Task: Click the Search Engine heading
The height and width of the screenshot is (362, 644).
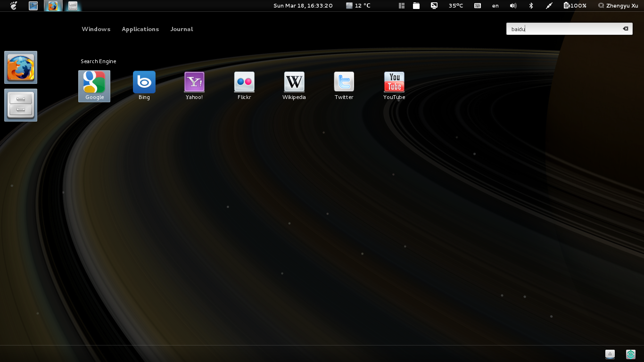Action: point(98,61)
